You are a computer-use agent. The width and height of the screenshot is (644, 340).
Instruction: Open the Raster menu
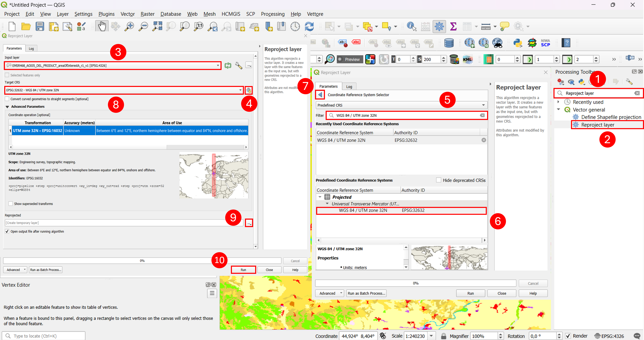[x=148, y=14]
